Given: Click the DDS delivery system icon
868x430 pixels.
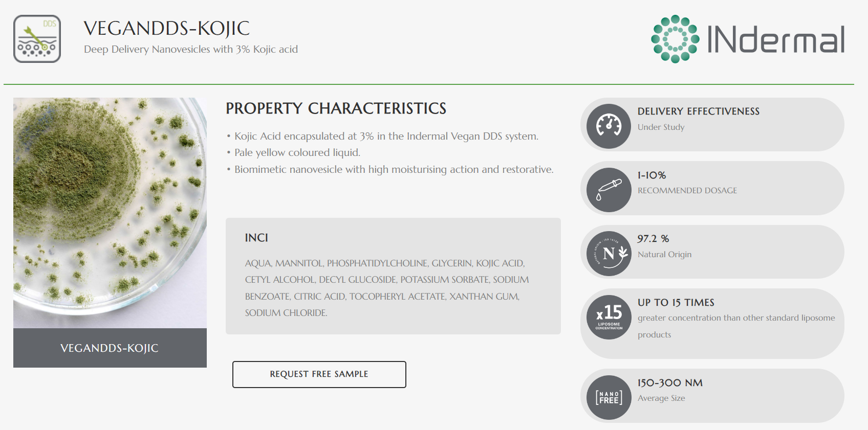Looking at the screenshot, I should (x=37, y=39).
